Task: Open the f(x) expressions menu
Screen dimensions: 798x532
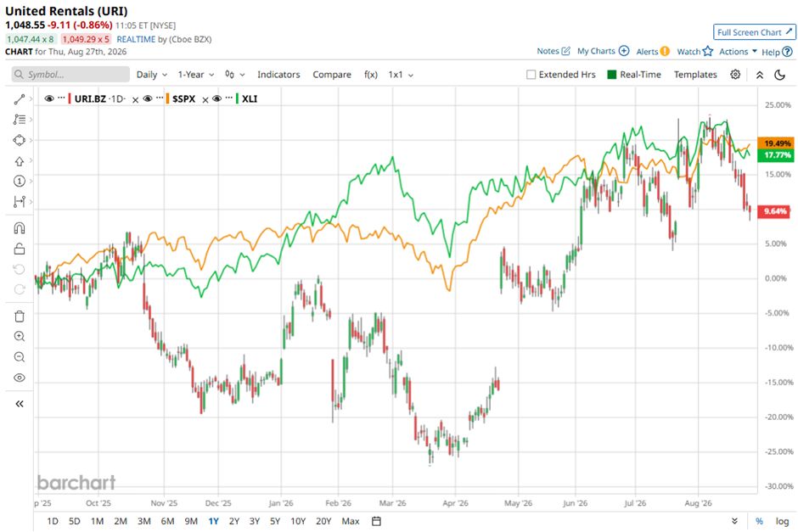Action: [371, 75]
